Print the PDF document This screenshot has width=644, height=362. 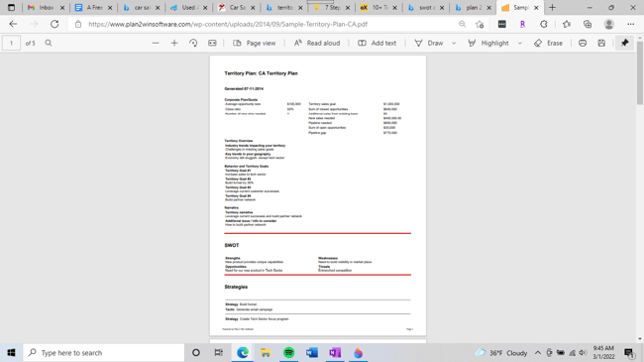click(583, 43)
